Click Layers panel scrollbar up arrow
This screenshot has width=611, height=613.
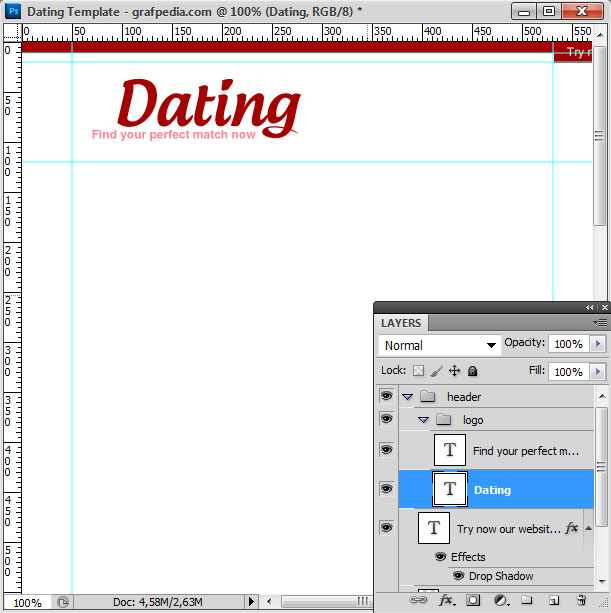[x=602, y=396]
